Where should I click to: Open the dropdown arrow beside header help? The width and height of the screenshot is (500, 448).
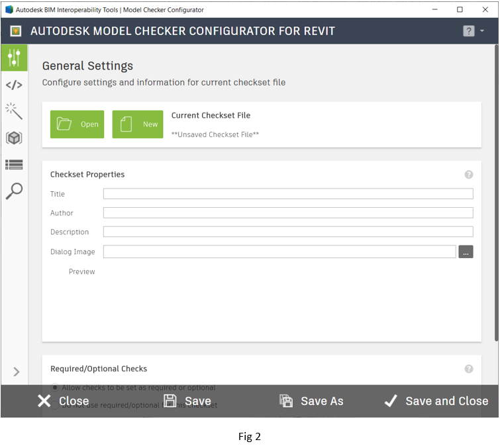(482, 31)
